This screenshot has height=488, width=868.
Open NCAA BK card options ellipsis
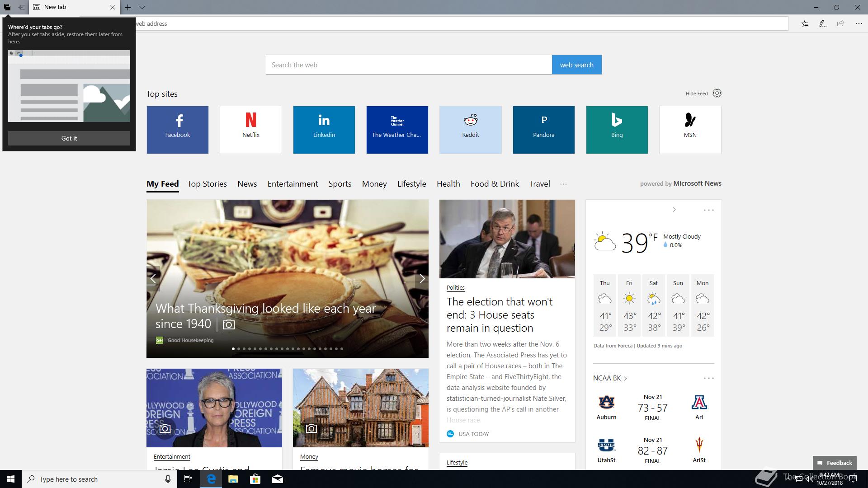[708, 378]
